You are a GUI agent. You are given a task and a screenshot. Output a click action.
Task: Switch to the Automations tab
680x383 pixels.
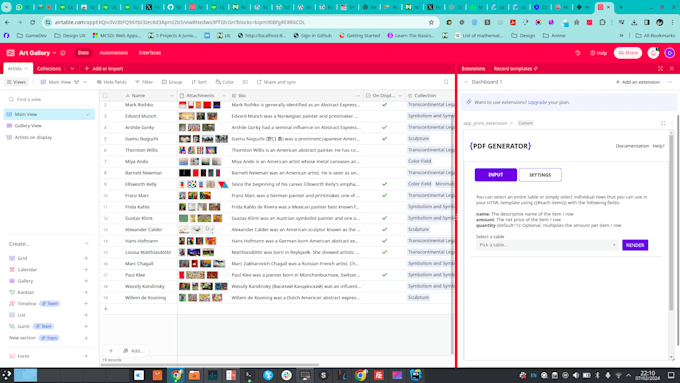pyautogui.click(x=114, y=53)
